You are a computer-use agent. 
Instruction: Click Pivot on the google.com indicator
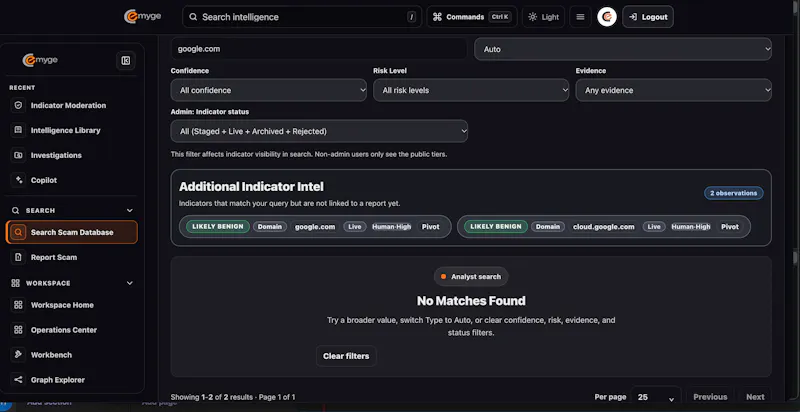(431, 227)
